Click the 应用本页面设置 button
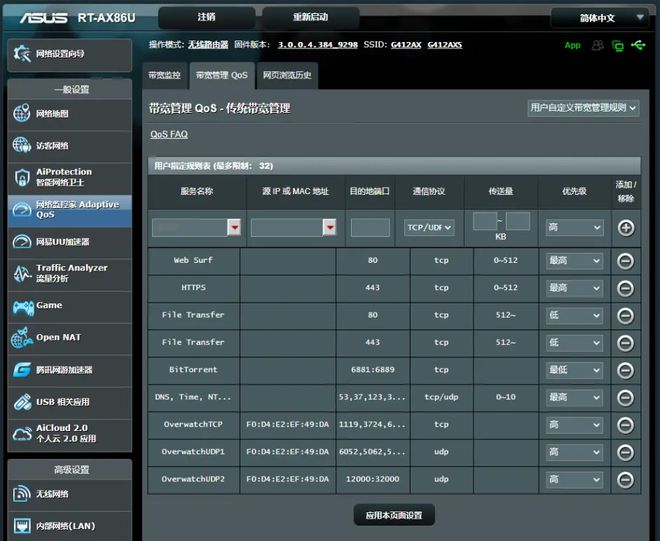660x541 pixels. pyautogui.click(x=394, y=515)
